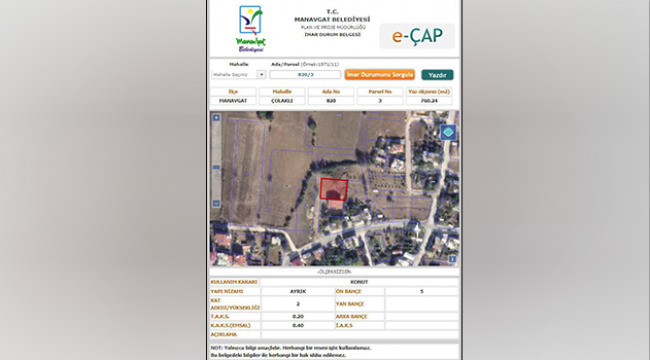This screenshot has height=360, width=650.
Task: Click the Yazdır print button
Action: click(437, 75)
